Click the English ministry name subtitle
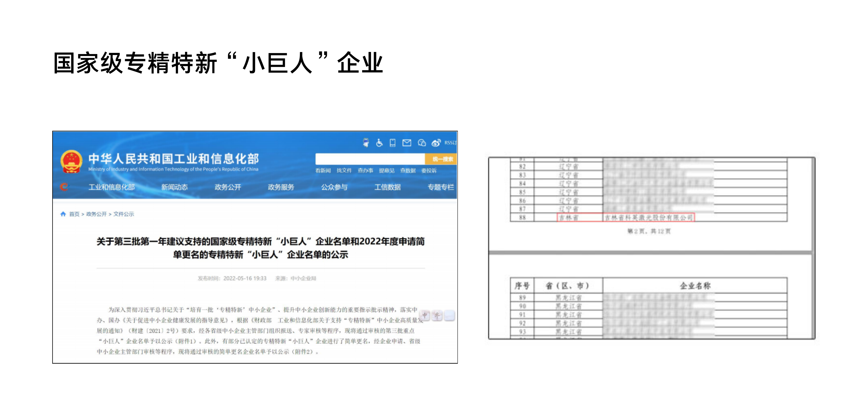 tap(173, 169)
